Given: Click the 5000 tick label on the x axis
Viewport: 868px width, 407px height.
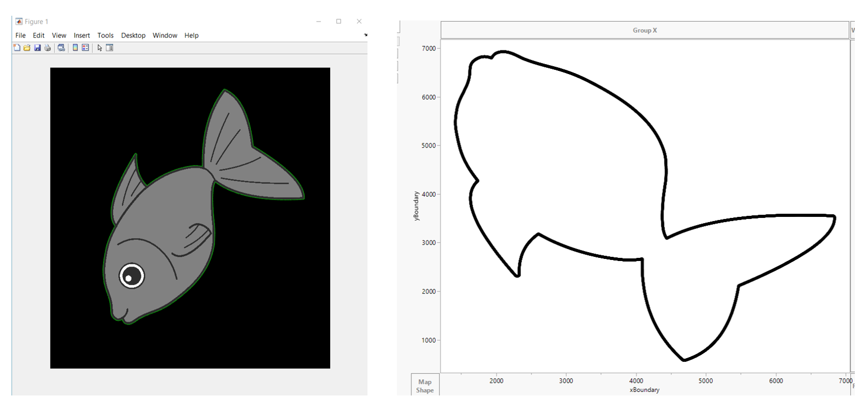Looking at the screenshot, I should (x=706, y=381).
